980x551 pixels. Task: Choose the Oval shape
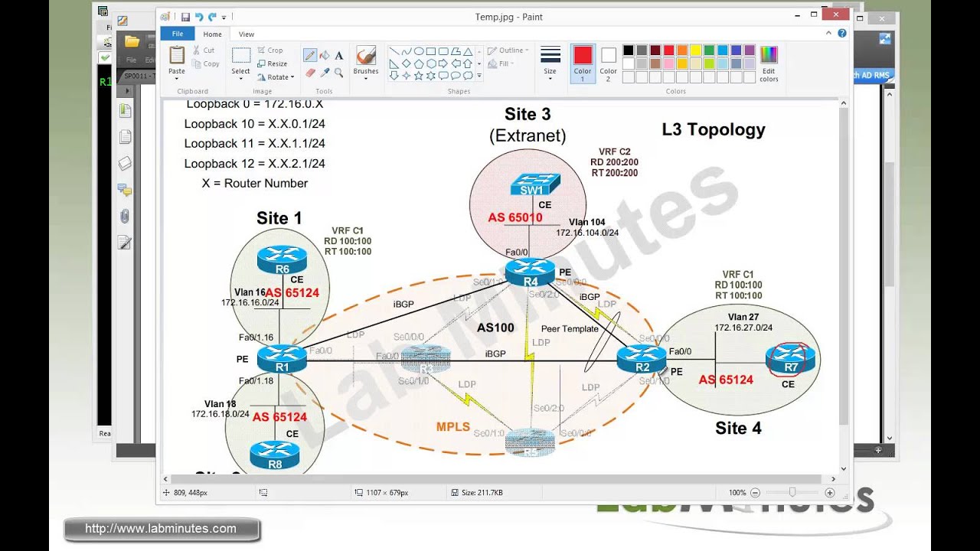(419, 51)
